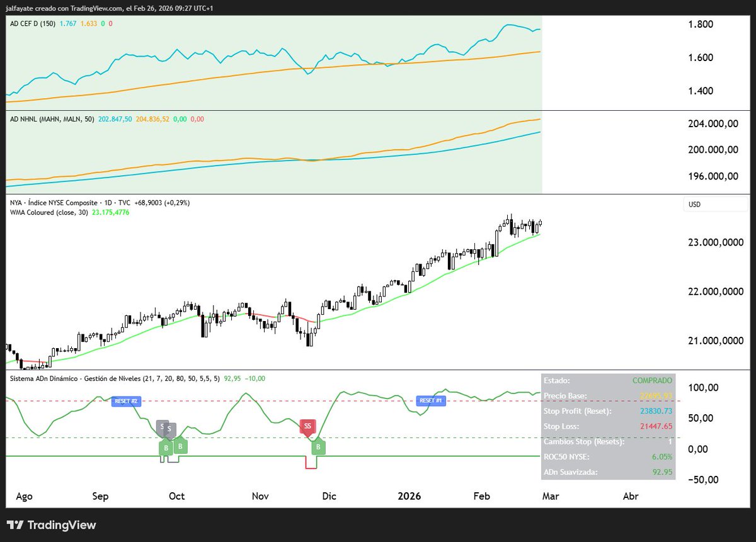
Task: Click the Feb label on time axis
Action: [x=482, y=496]
